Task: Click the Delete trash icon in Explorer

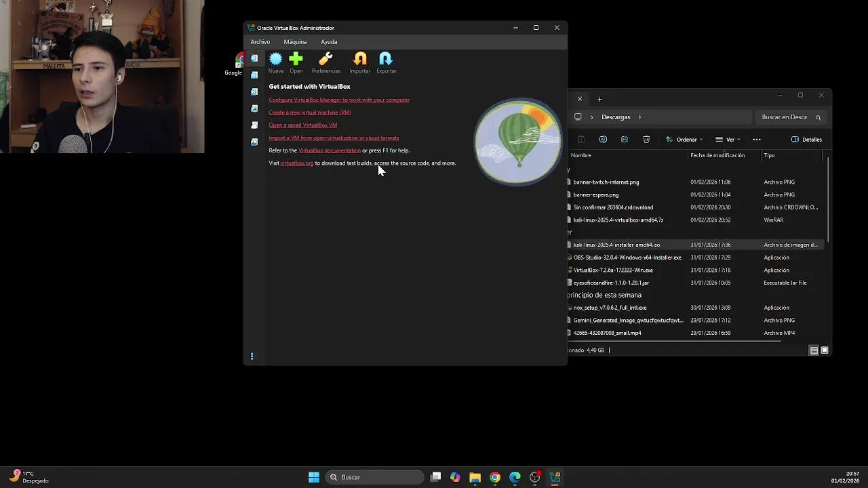Action: pos(646,140)
